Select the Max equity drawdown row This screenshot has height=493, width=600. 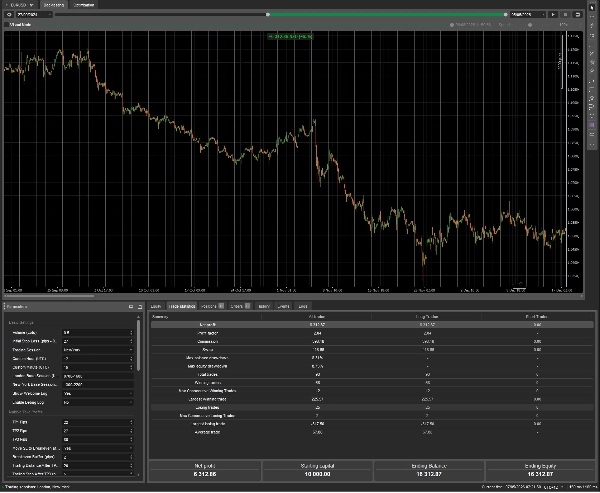click(372, 366)
